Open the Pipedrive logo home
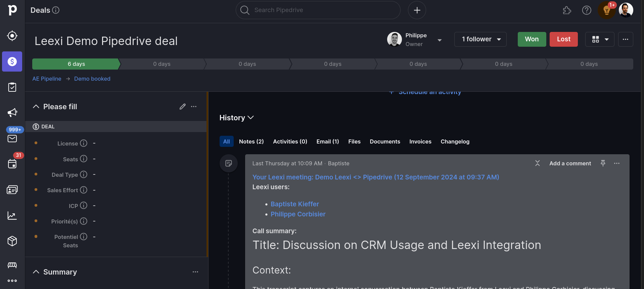 [x=12, y=10]
